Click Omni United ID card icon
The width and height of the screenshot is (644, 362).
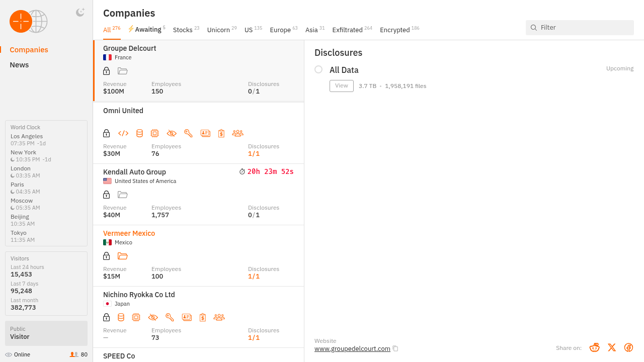tap(205, 133)
